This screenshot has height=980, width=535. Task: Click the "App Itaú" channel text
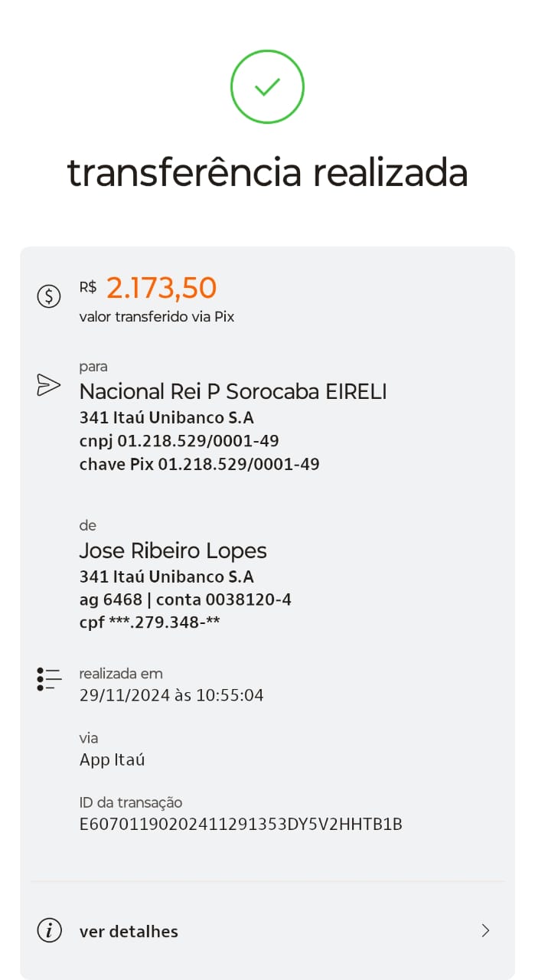coord(112,759)
